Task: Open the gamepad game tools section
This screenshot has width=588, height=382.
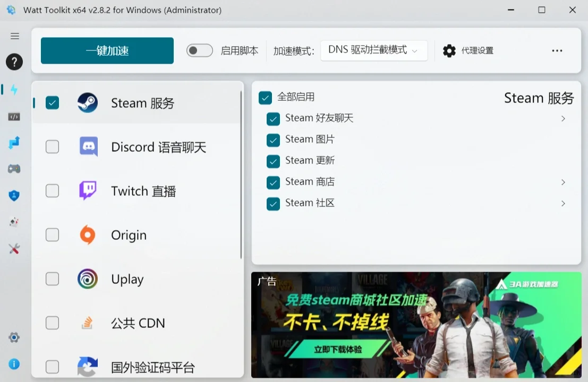Action: (x=14, y=168)
